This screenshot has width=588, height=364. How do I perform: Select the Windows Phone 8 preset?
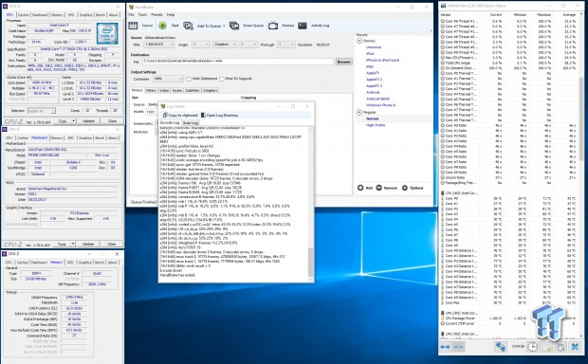coord(380,105)
